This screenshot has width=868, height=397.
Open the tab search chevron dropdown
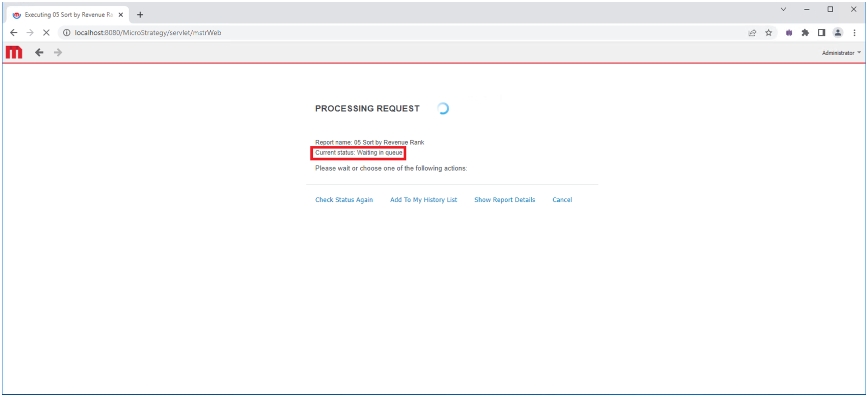tap(783, 9)
